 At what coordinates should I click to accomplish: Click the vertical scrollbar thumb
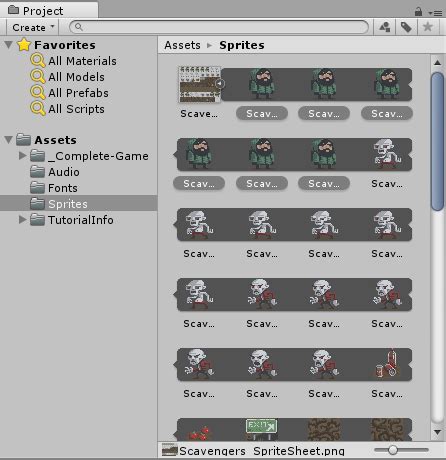437,141
